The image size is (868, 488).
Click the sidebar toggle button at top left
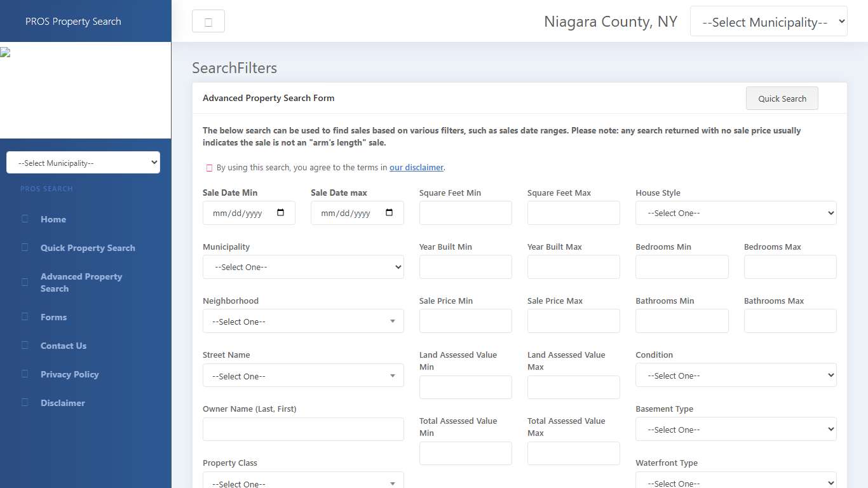(208, 20)
